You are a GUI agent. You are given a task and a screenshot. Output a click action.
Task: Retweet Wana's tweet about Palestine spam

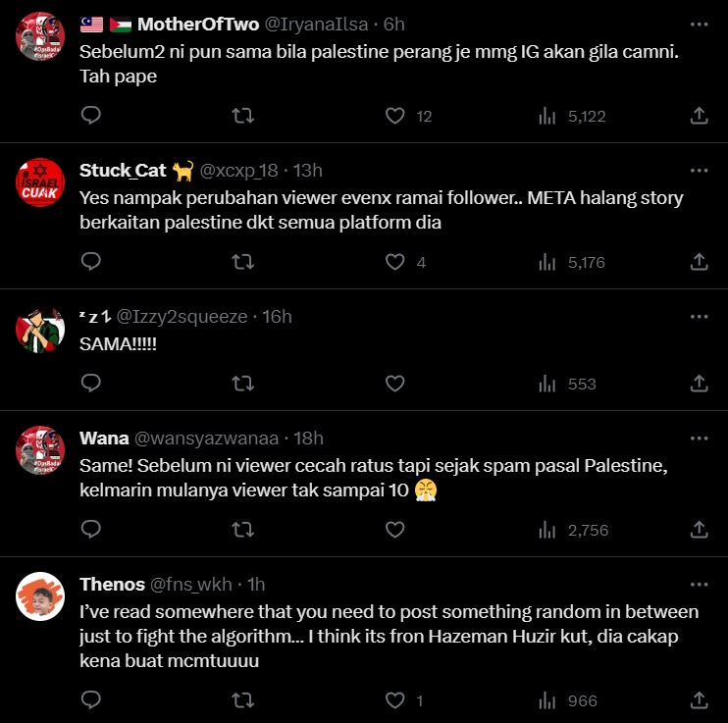(242, 530)
